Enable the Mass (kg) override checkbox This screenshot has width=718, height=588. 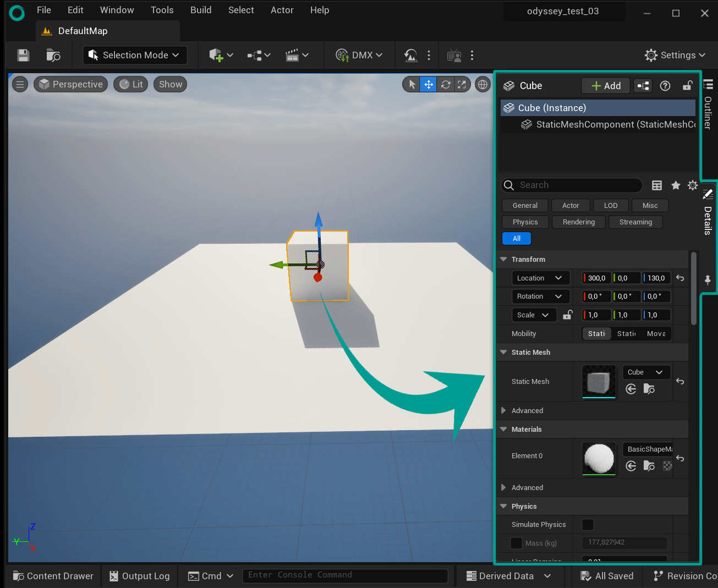click(x=516, y=543)
